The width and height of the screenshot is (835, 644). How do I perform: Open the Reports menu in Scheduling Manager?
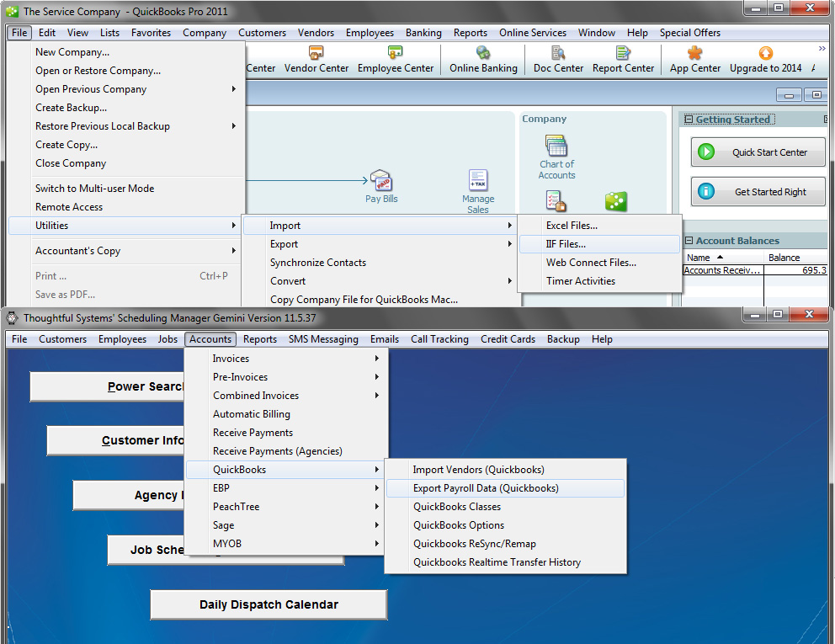pos(260,339)
